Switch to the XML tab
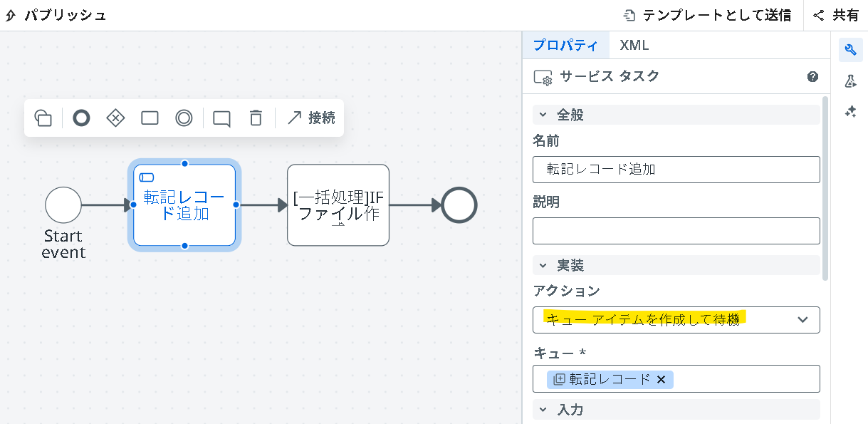 point(634,45)
